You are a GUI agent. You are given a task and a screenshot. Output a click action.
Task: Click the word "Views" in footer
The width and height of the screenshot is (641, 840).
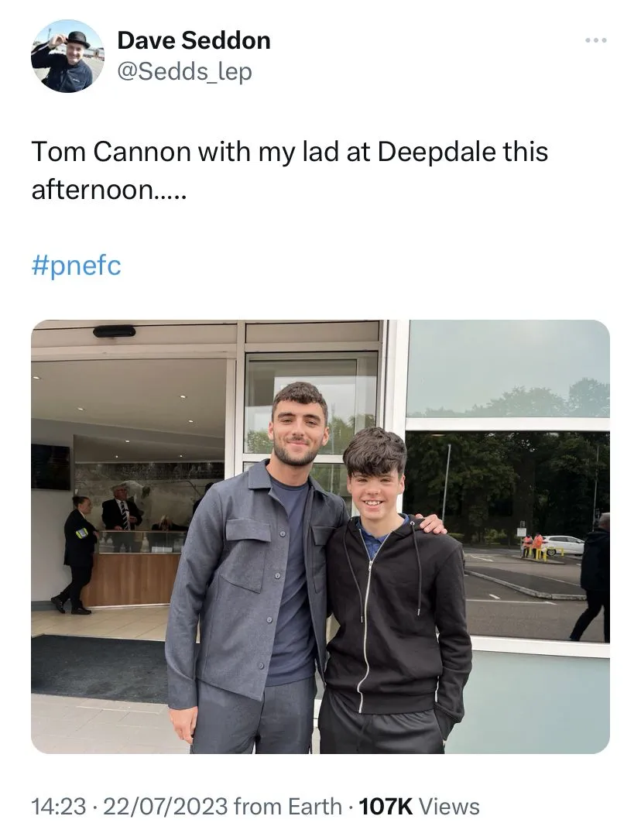[x=449, y=806]
